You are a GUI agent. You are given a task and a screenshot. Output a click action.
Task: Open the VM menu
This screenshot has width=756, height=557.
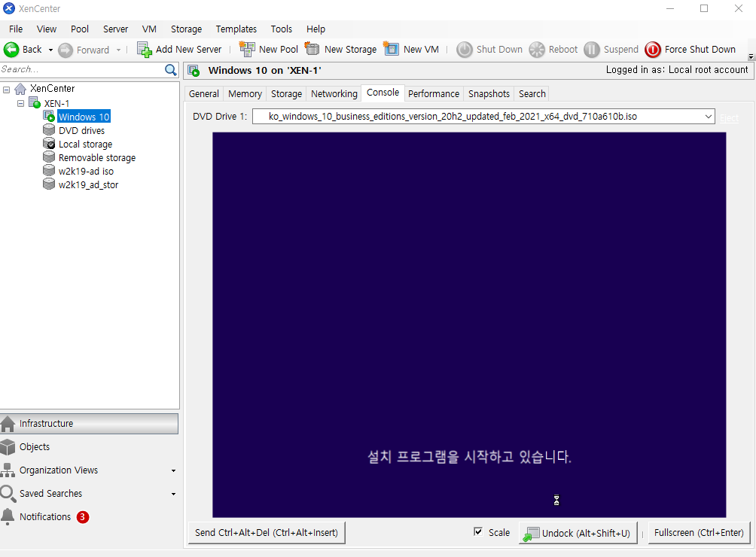[x=149, y=29]
